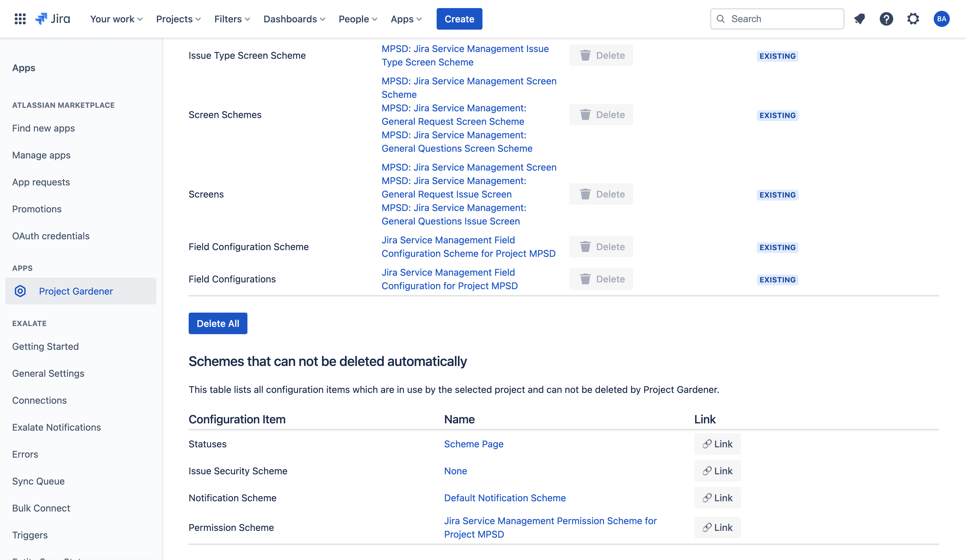Click Delete for the Screens row
Screen dimensions: 966x560
(601, 194)
